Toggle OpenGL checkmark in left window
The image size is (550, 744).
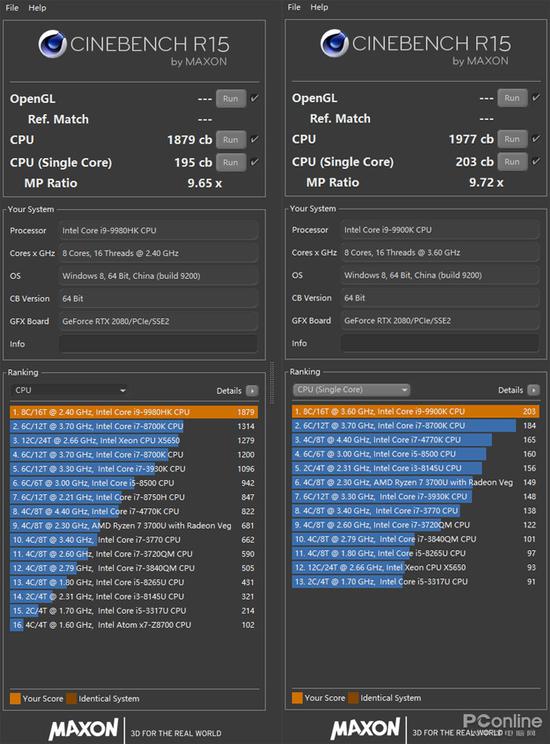255,98
